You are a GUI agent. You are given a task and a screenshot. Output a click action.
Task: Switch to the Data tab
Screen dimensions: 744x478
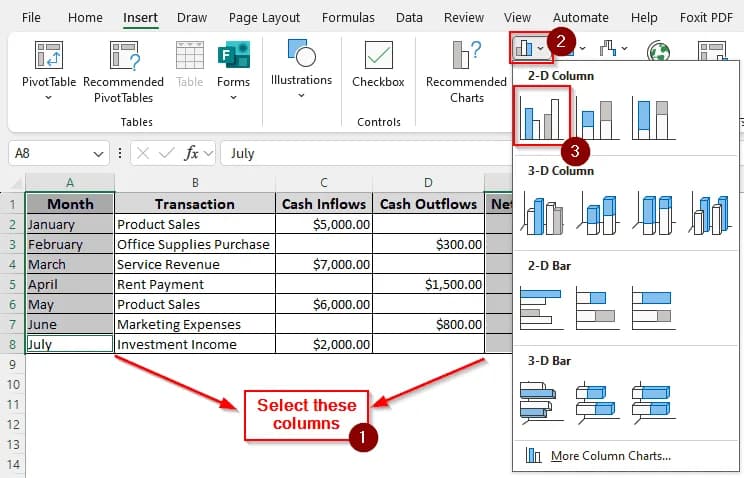pos(409,18)
